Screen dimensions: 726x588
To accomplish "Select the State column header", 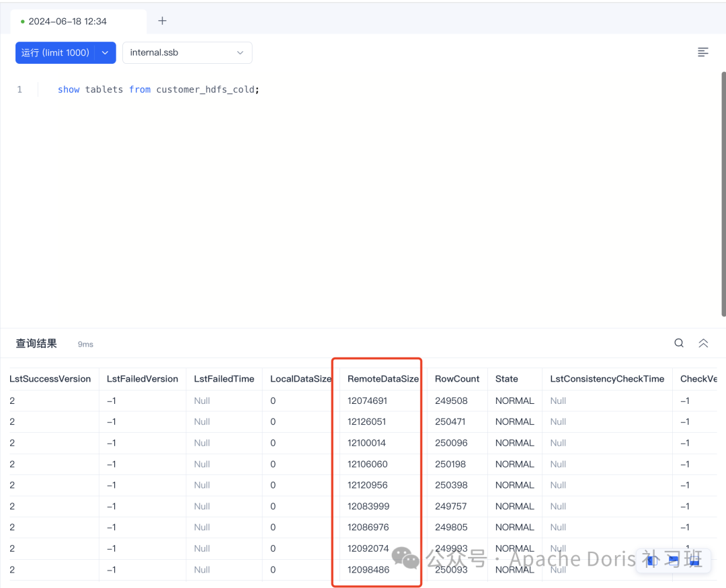I will click(x=507, y=379).
